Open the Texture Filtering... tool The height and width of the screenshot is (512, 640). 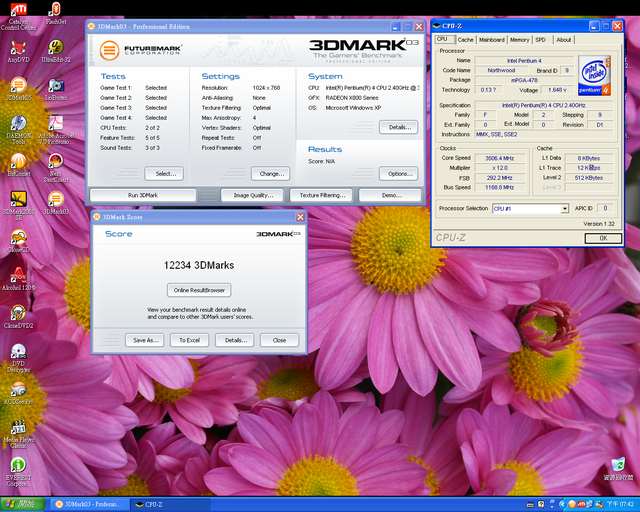pos(322,195)
